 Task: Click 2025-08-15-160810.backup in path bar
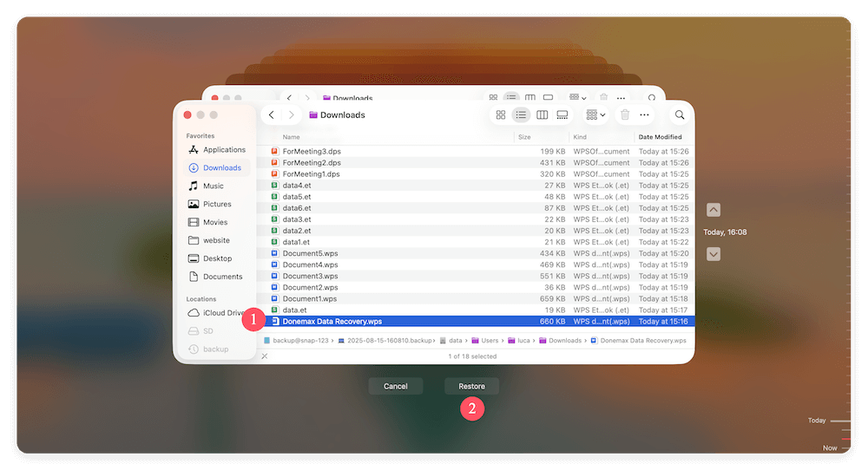click(x=386, y=341)
